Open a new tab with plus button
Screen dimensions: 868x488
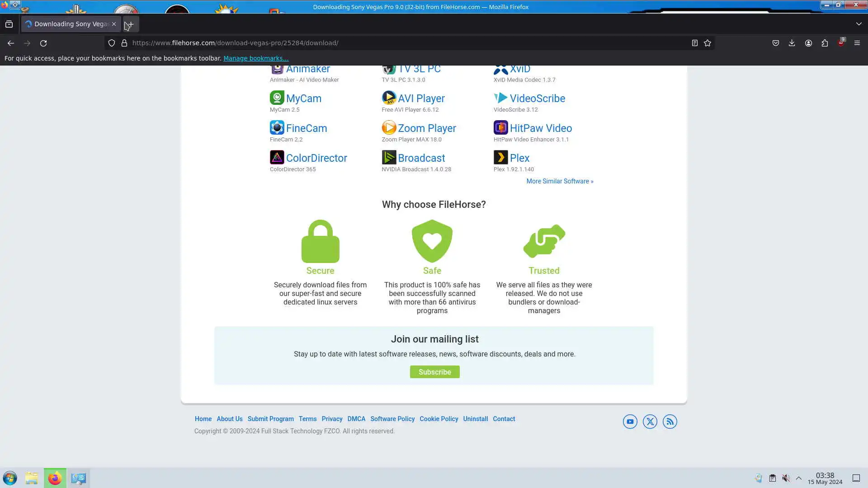pyautogui.click(x=131, y=24)
